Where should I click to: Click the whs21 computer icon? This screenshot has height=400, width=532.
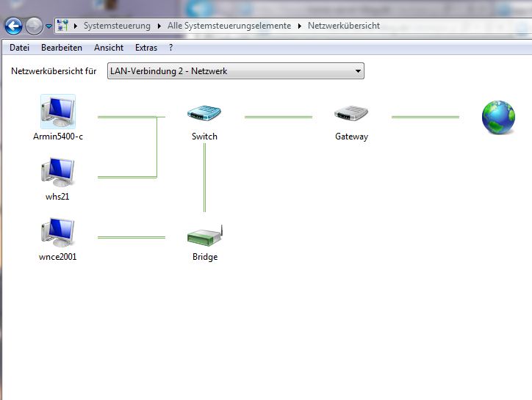(x=58, y=172)
